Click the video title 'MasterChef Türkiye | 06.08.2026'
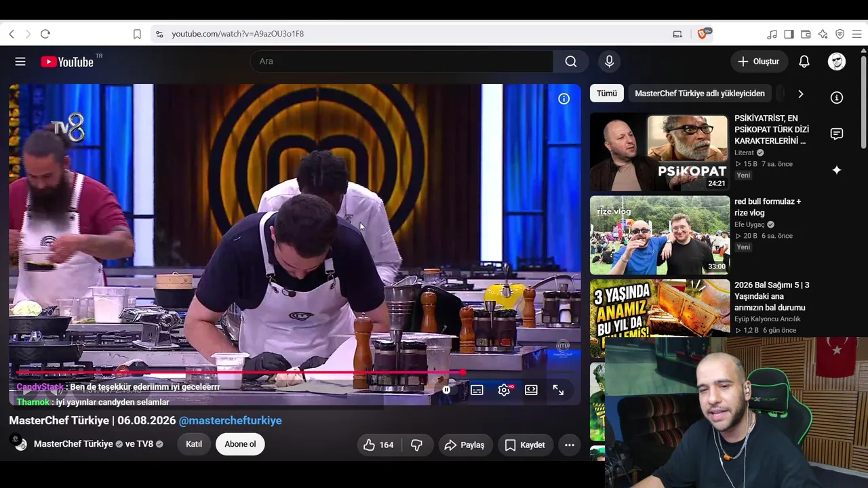Image resolution: width=868 pixels, height=488 pixels. (92, 420)
